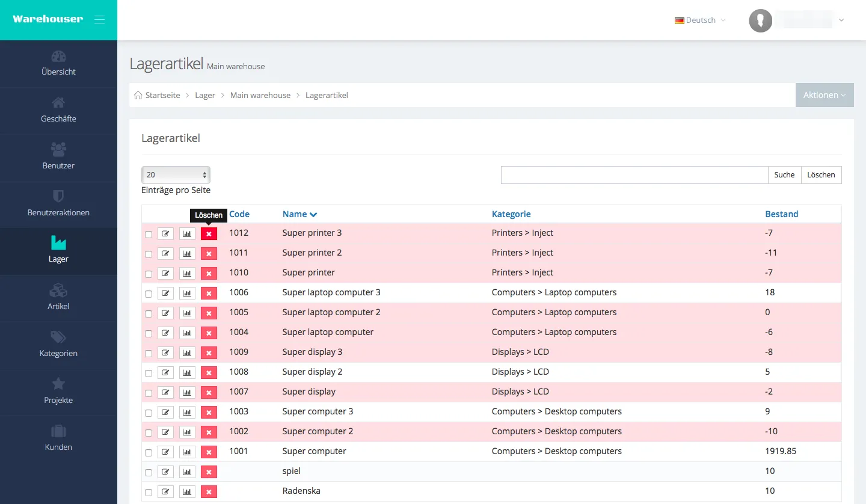Expand the Aktionen dropdown button
866x504 pixels.
824,95
